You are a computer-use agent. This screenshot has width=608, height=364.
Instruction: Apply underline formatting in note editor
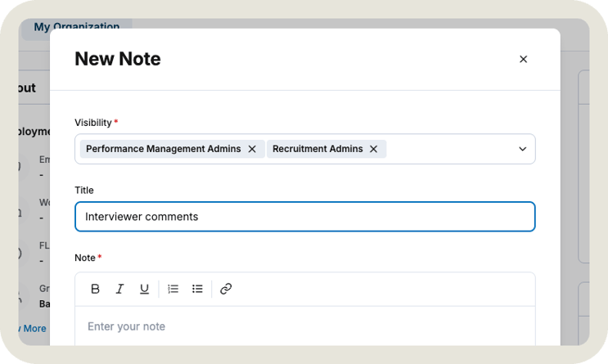point(144,289)
